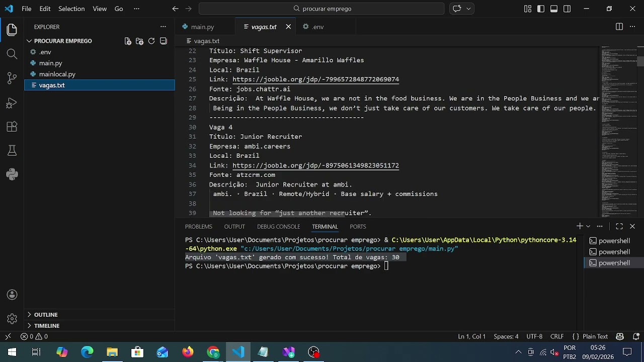
Task: Open editor more actions menu
Action: point(632,27)
